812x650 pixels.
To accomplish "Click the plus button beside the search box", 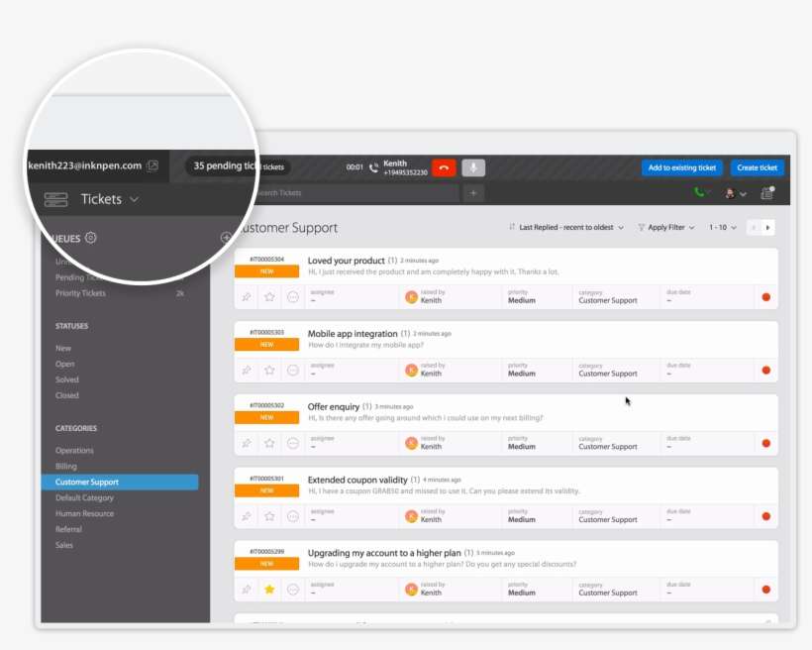I will 473,193.
